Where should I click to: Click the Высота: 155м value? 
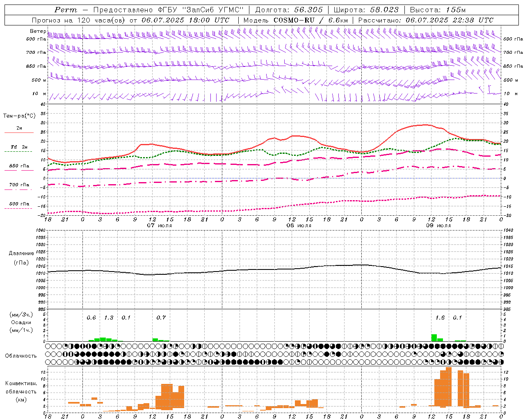tap(438, 10)
